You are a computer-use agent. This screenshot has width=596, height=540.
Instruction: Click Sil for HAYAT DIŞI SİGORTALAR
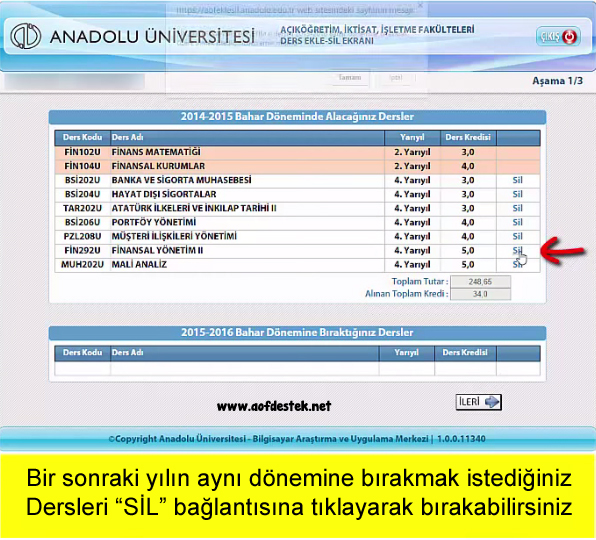click(x=517, y=194)
